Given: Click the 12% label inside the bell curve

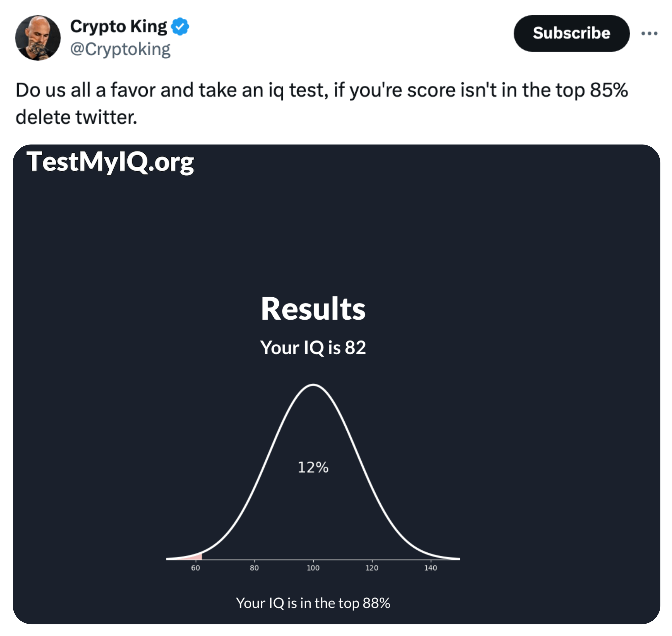Looking at the screenshot, I should tap(313, 468).
